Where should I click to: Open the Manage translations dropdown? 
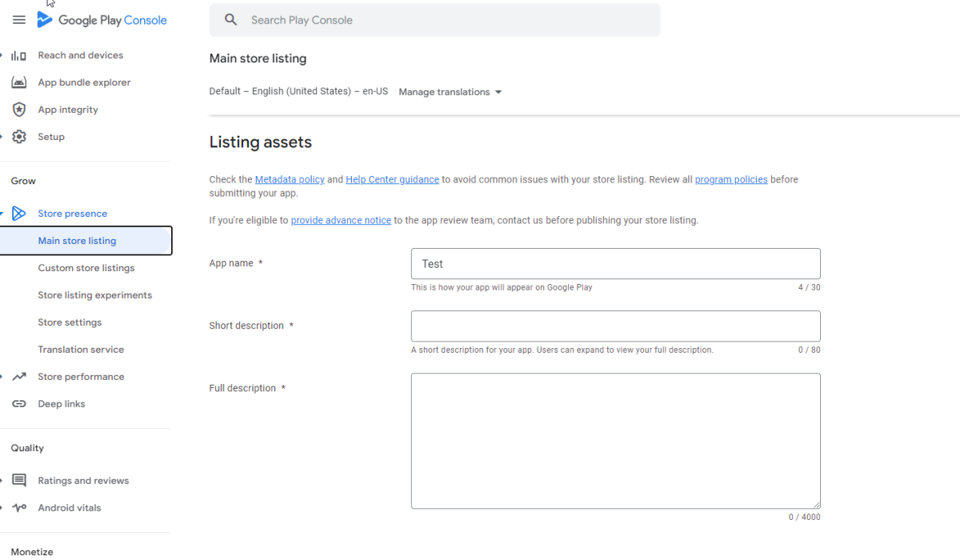(450, 91)
